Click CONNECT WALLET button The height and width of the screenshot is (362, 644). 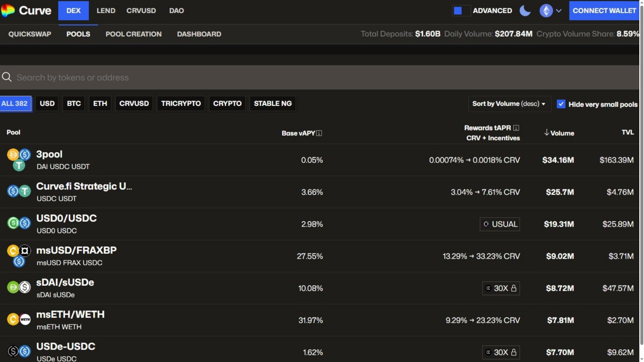(x=604, y=10)
